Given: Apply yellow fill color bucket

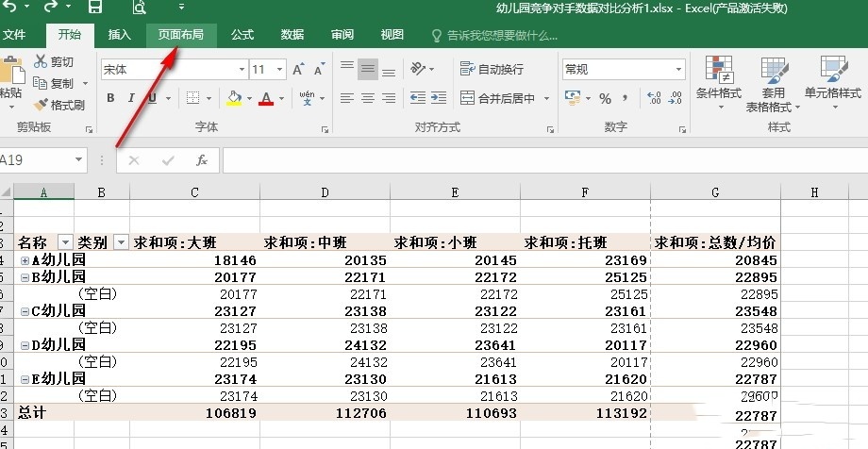Looking at the screenshot, I should pyautogui.click(x=234, y=98).
